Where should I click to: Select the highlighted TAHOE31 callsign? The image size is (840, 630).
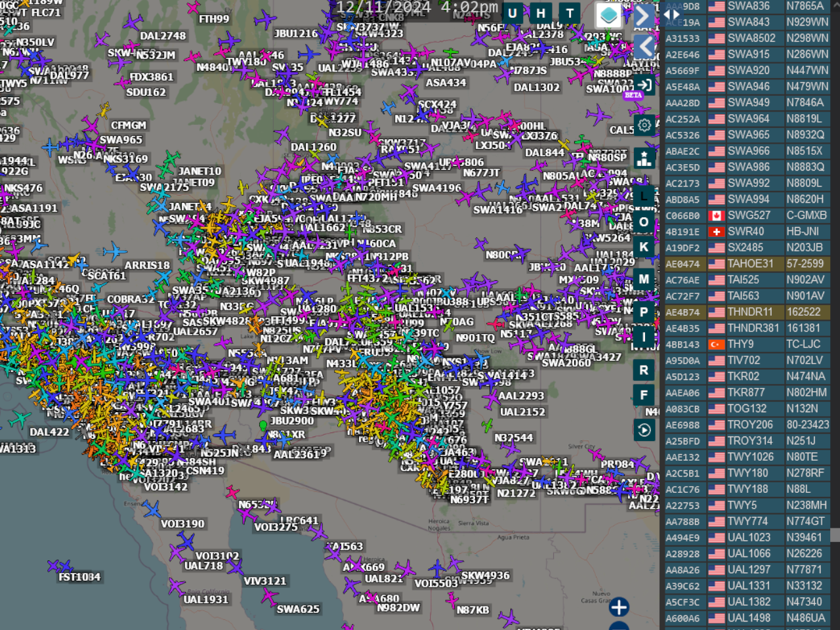(751, 264)
